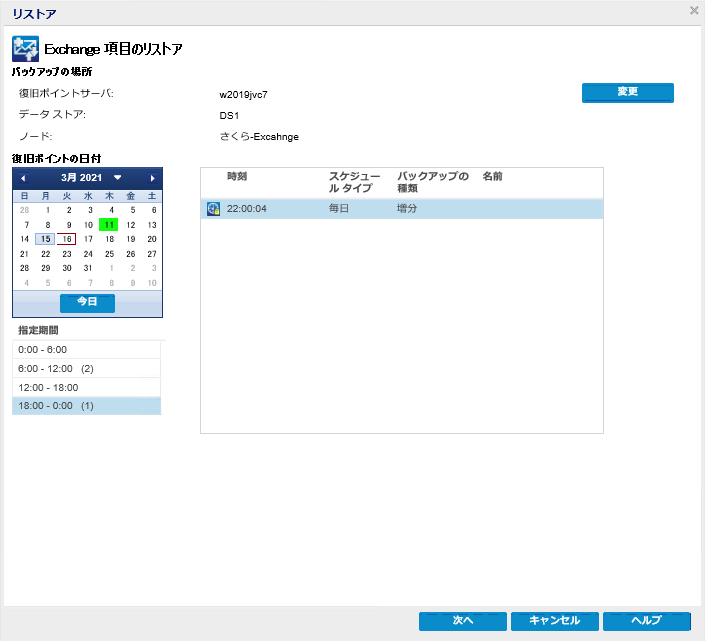
Task: Go to previous month in calendar
Action: tap(23, 178)
